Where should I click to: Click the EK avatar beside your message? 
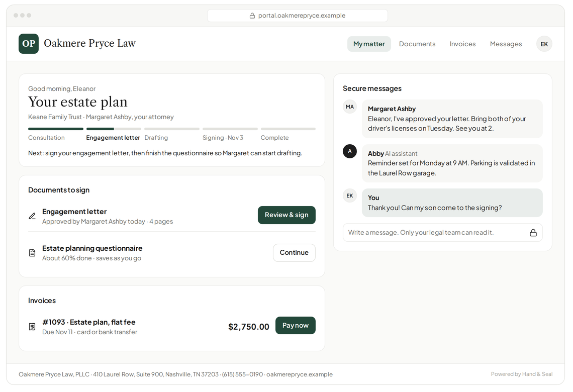pyautogui.click(x=350, y=196)
